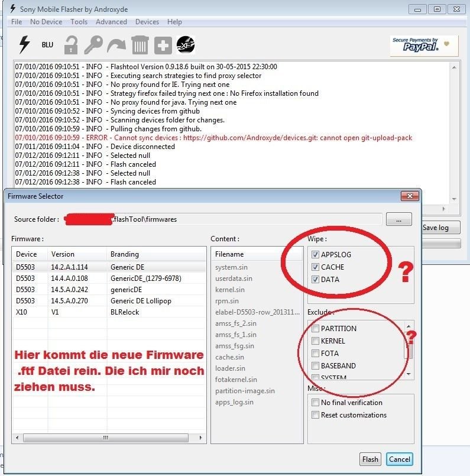Uncheck the APPSLOG wipe checkbox
470x476 pixels.
(315, 254)
